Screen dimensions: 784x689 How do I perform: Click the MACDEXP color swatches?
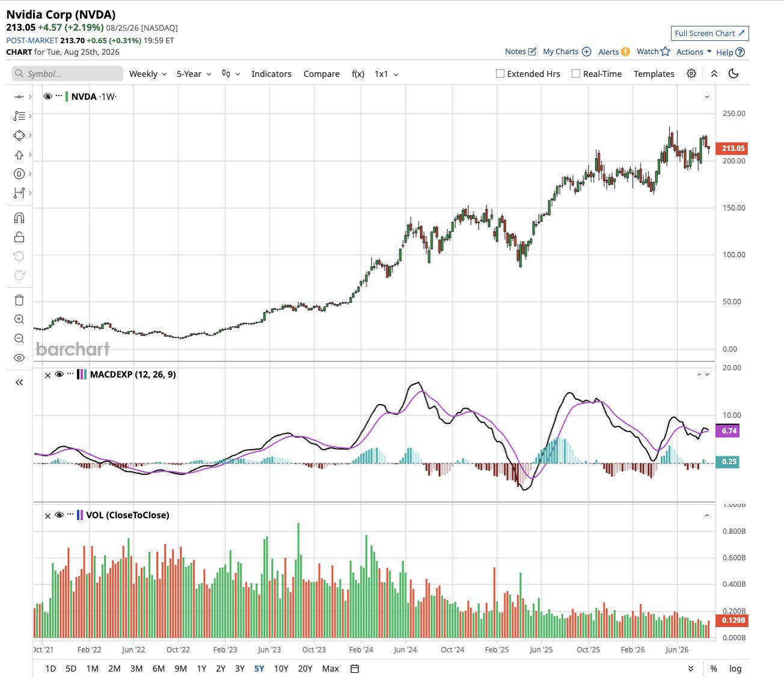click(82, 375)
